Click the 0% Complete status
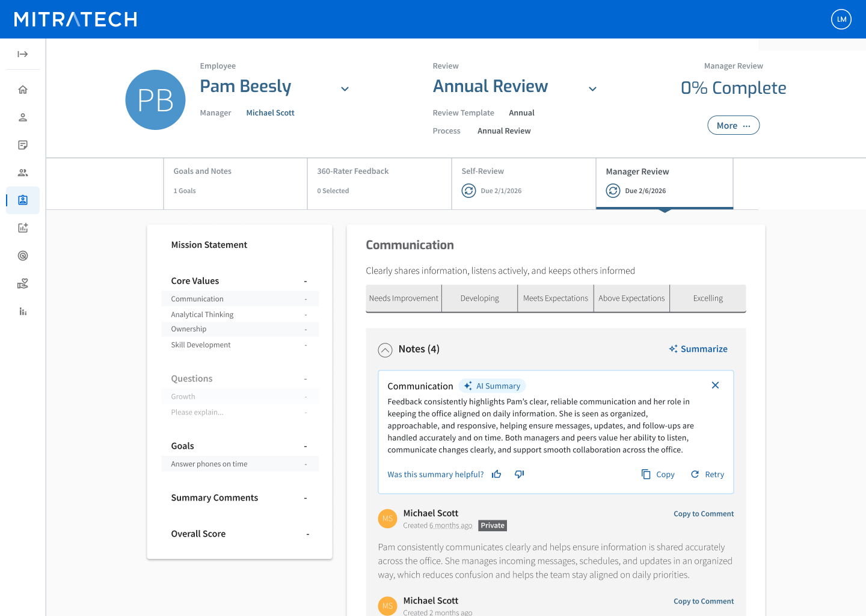 click(x=733, y=88)
